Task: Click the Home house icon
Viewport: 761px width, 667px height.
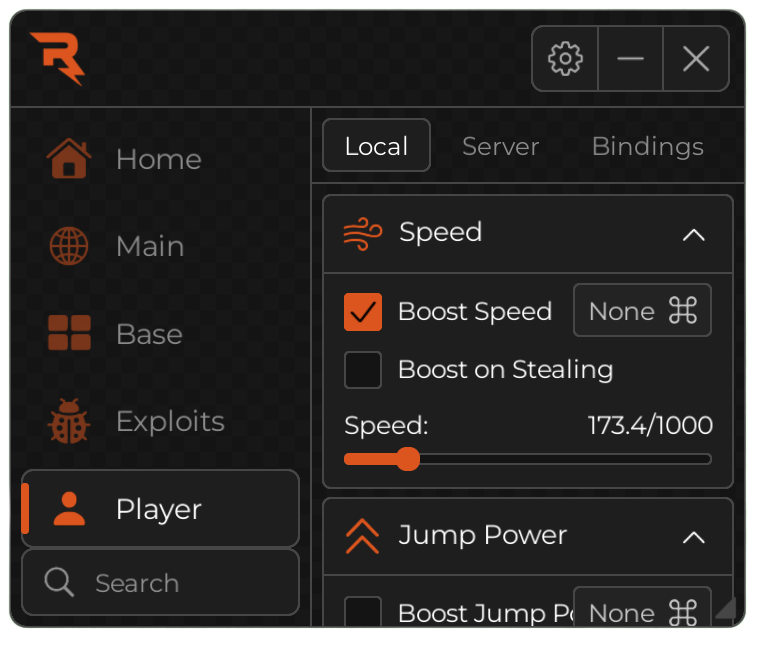Action: click(x=69, y=158)
